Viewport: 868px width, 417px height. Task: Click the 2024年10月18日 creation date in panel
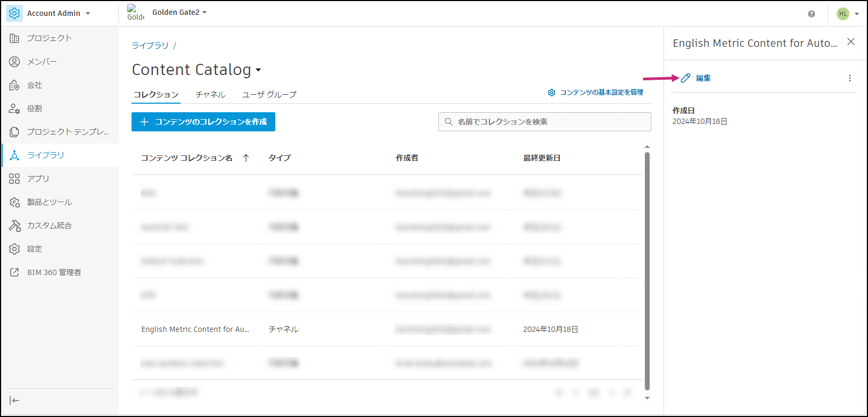[700, 121]
